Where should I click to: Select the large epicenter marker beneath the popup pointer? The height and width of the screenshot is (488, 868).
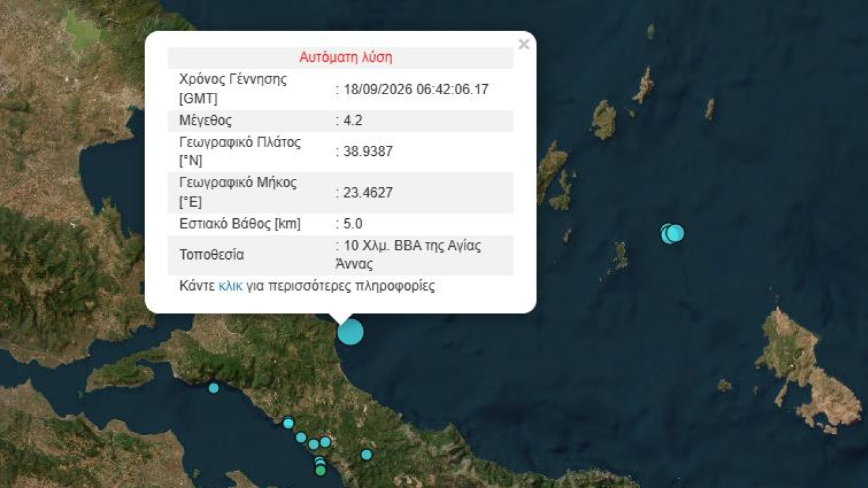click(x=351, y=331)
